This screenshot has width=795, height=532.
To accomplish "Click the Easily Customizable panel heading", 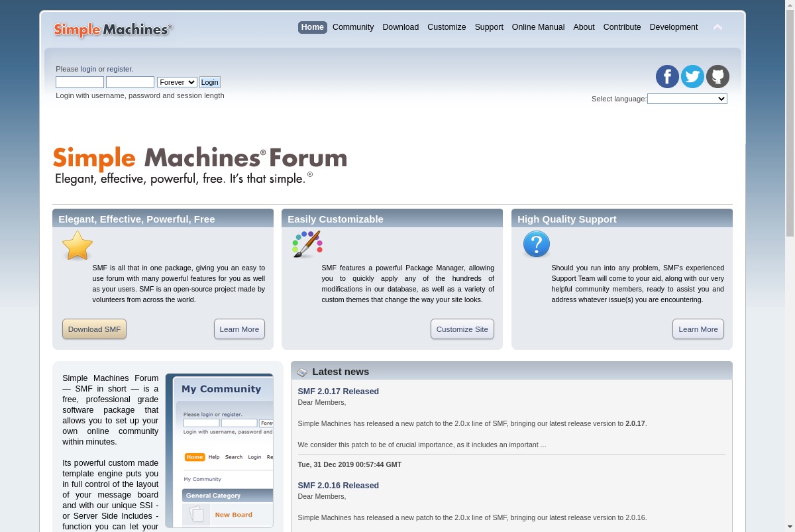I will coord(335,219).
